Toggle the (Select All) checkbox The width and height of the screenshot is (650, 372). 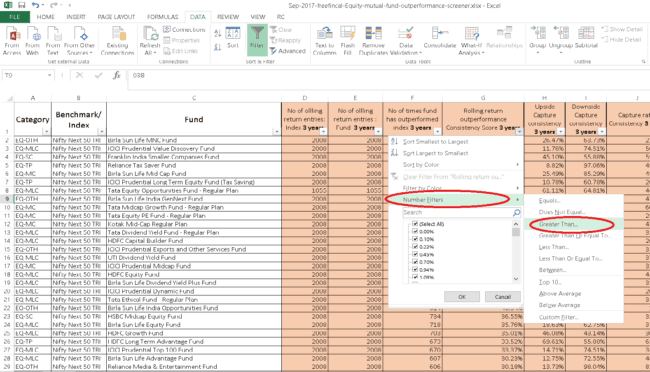(415, 224)
